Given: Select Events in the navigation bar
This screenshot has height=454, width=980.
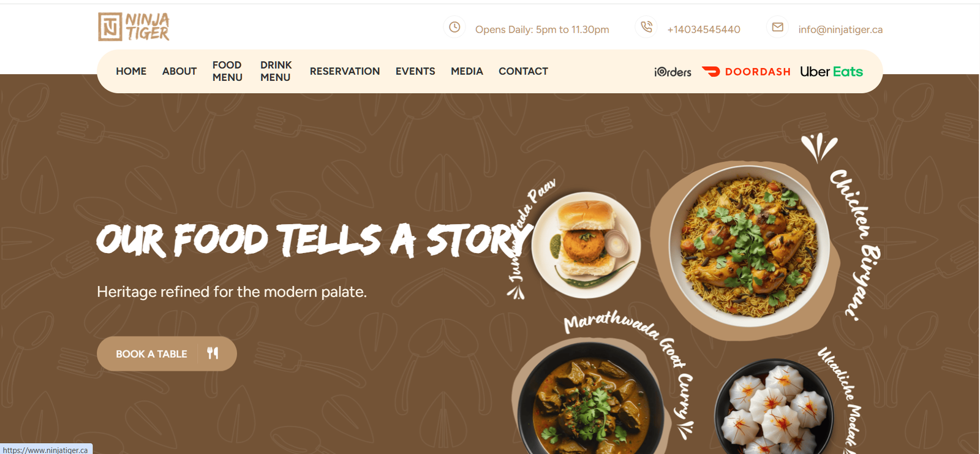Looking at the screenshot, I should point(415,71).
